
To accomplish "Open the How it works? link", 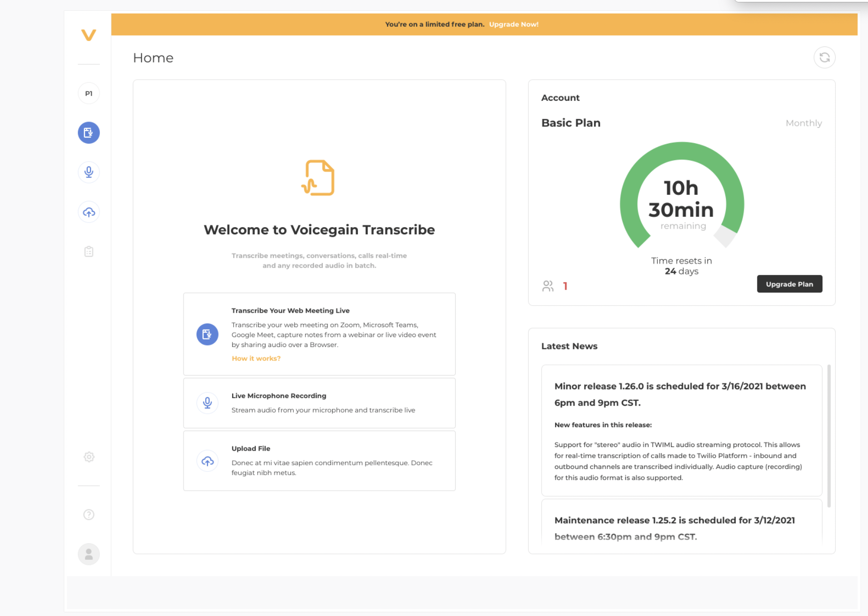I will tap(256, 358).
